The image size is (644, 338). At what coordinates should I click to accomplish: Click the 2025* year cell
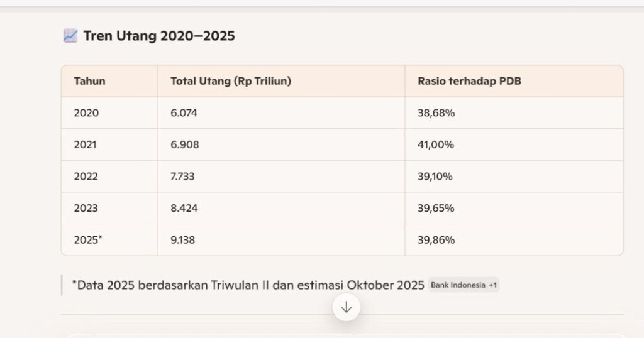click(x=88, y=239)
